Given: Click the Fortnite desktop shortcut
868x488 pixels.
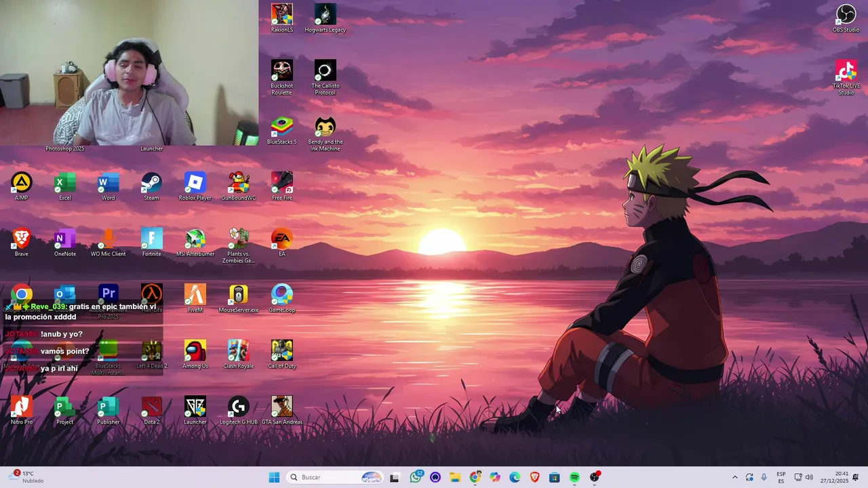Looking at the screenshot, I should pyautogui.click(x=152, y=243).
